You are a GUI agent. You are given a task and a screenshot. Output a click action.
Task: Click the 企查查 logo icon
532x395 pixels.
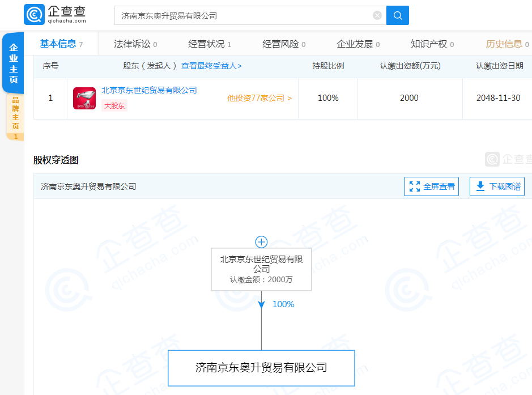click(x=34, y=14)
